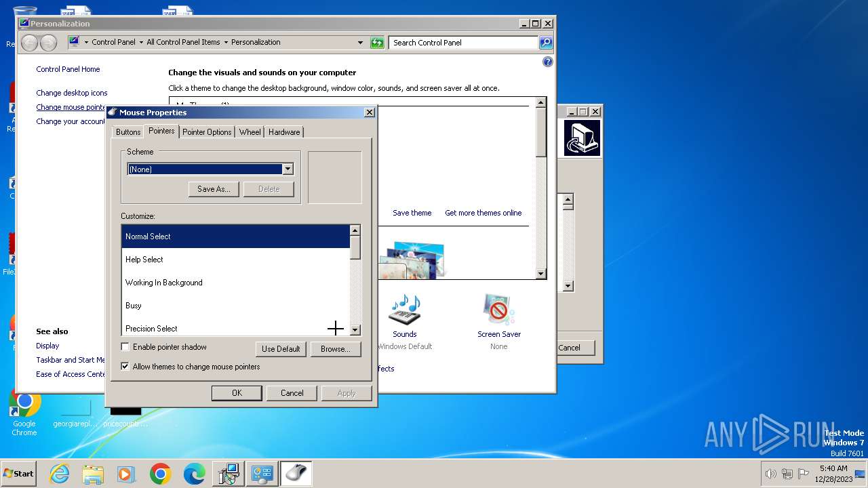This screenshot has height=488, width=868.
Task: Switch to the Buttons tab
Action: (128, 132)
